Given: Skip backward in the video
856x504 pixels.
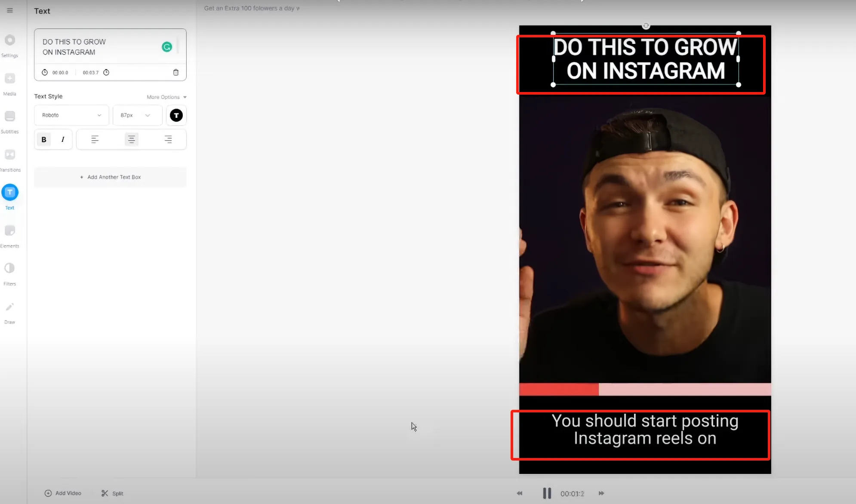Looking at the screenshot, I should click(520, 493).
